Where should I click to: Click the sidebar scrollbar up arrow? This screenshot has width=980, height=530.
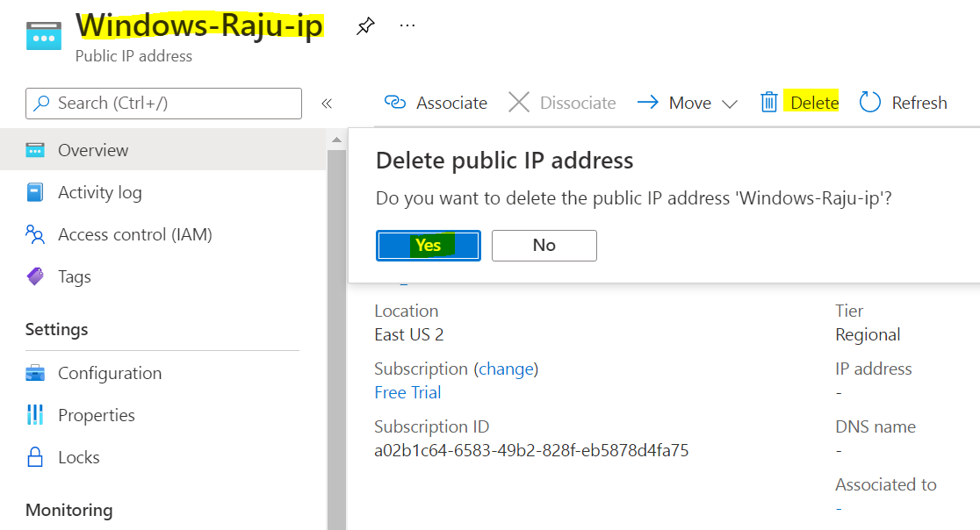pyautogui.click(x=336, y=140)
